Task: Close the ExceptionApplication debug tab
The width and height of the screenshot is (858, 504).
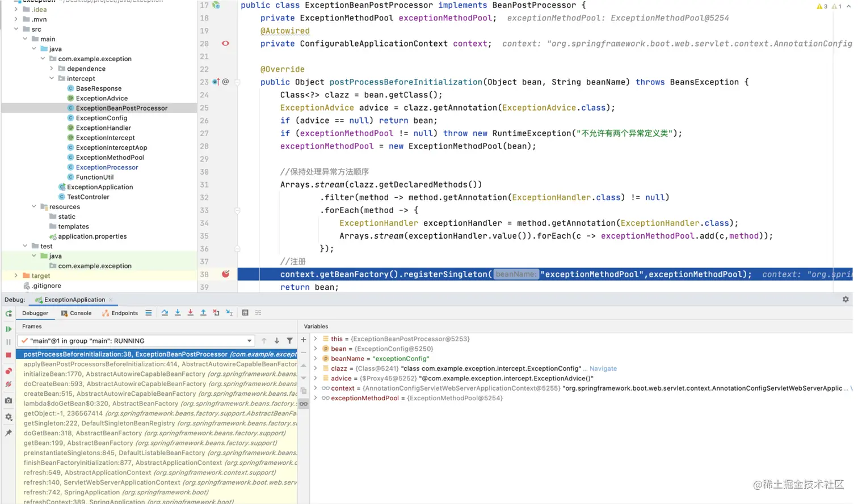Action: (111, 300)
